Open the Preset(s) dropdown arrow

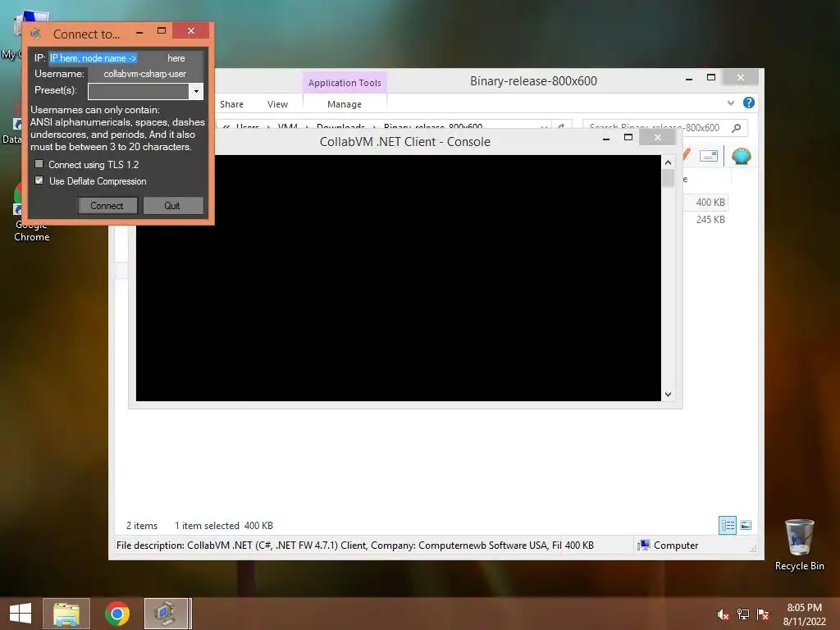(x=196, y=91)
